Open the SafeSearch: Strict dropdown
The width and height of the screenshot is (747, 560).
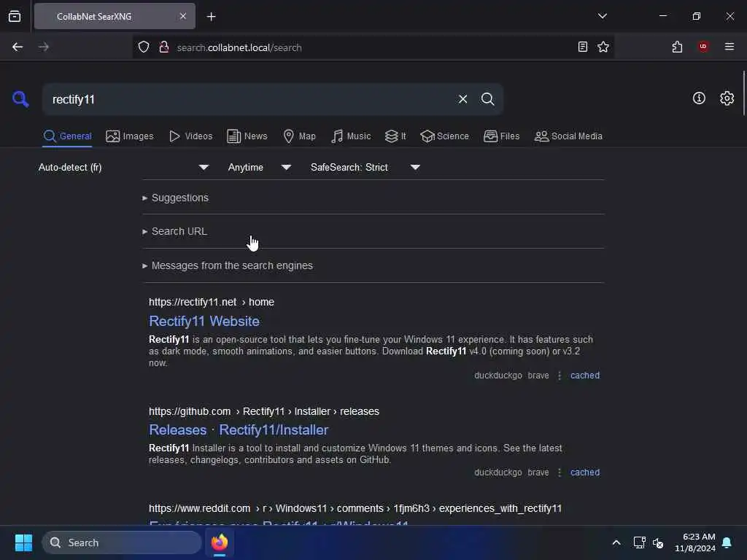click(x=365, y=167)
